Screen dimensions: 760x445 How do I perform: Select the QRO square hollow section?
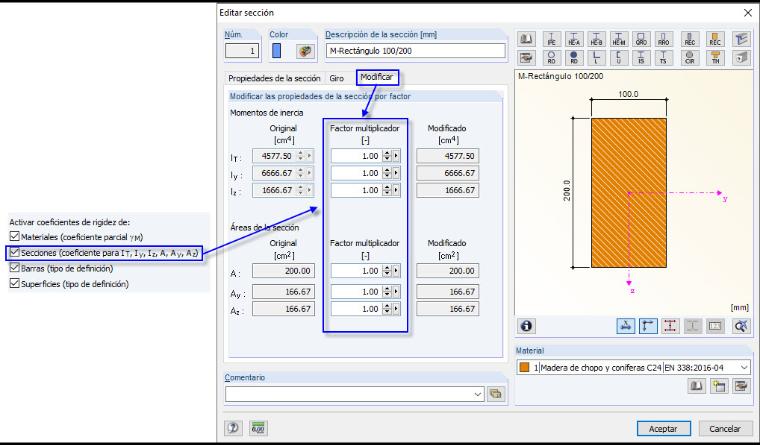(641, 39)
